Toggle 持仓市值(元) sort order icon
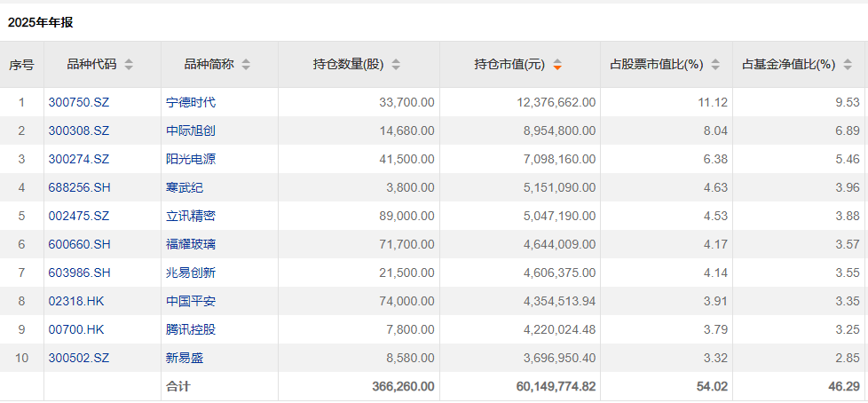The height and width of the screenshot is (403, 868). pyautogui.click(x=557, y=65)
